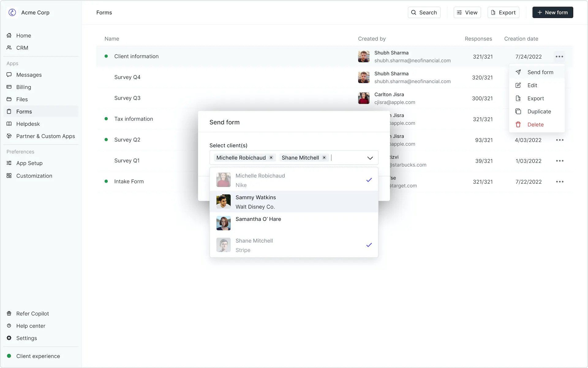The width and height of the screenshot is (588, 368).
Task: Collapse the client selection dropdown
Action: 370,157
